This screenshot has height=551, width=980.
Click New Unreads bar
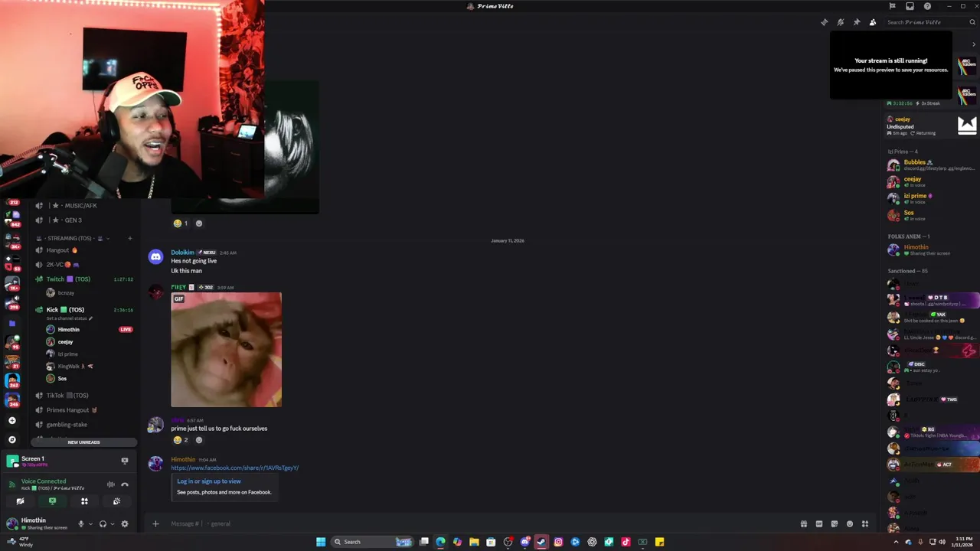[83, 442]
